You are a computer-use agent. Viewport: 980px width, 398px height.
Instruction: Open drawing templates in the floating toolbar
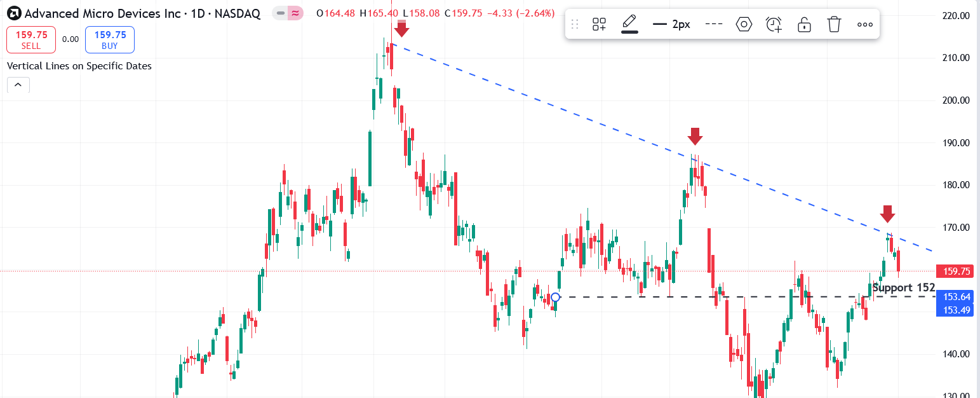pyautogui.click(x=599, y=24)
